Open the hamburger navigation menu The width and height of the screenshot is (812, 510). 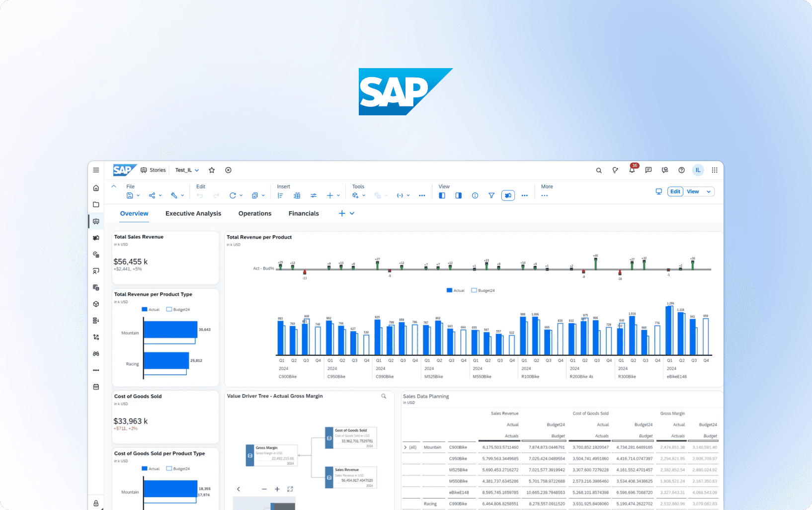pos(96,170)
